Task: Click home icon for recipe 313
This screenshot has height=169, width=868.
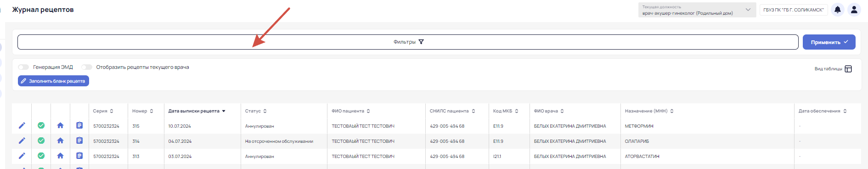Action: (x=60, y=156)
